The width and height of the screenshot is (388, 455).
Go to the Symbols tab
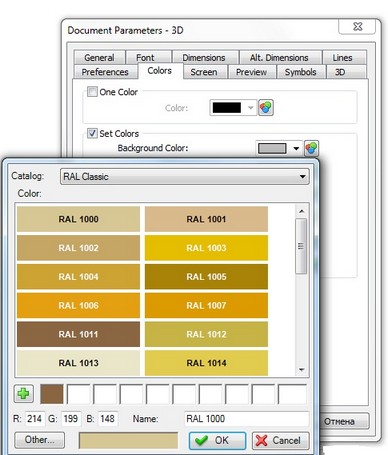pyautogui.click(x=300, y=72)
